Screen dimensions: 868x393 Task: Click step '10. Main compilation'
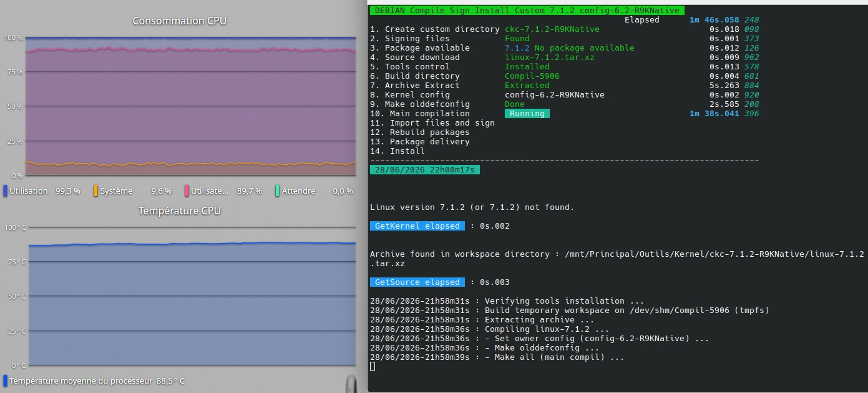420,114
